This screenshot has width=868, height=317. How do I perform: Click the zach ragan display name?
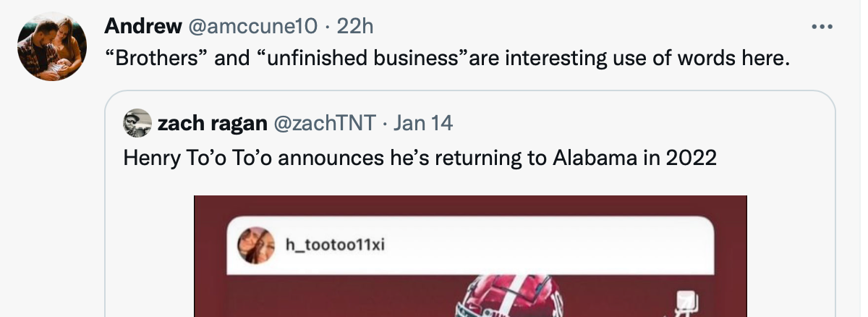pyautogui.click(x=211, y=124)
